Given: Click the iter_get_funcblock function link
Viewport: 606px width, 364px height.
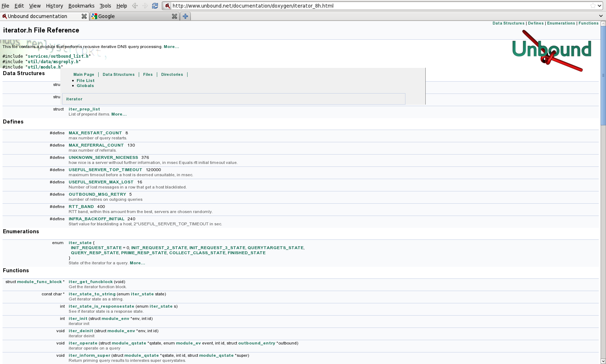Looking at the screenshot, I should pos(91,282).
